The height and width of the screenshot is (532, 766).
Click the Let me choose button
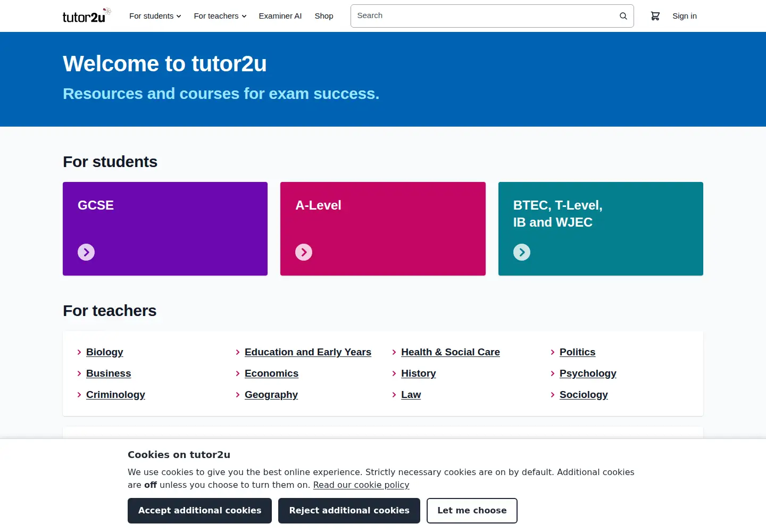click(472, 511)
